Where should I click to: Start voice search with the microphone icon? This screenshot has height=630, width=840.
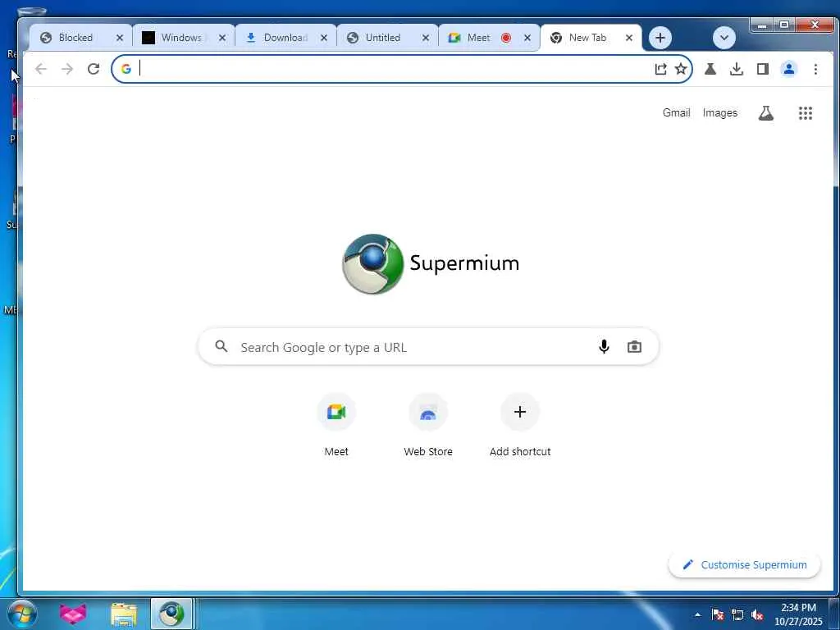click(x=604, y=347)
